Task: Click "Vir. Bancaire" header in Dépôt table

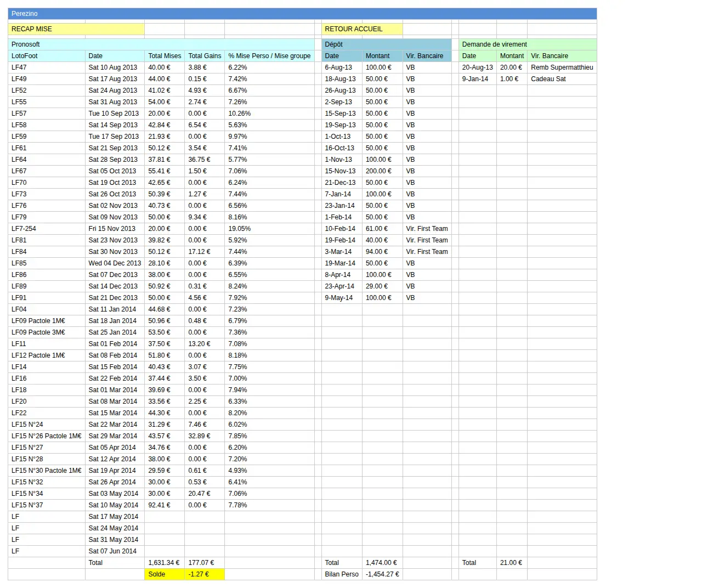Action: click(427, 56)
